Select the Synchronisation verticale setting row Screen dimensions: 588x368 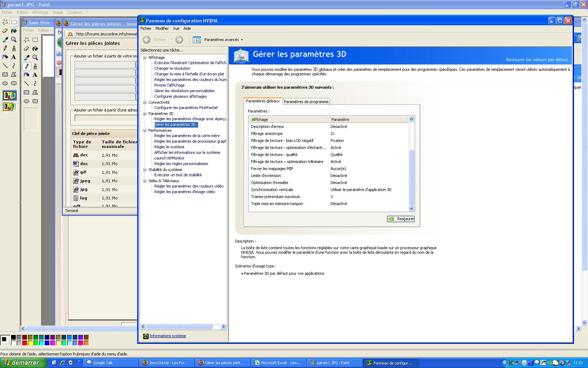[328, 190]
